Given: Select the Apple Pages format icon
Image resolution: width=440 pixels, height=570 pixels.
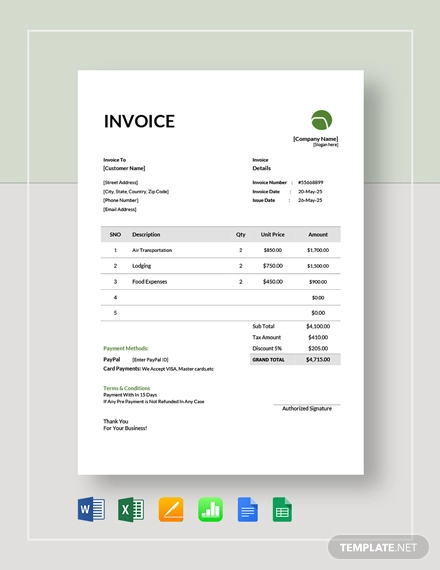Looking at the screenshot, I should coord(171,509).
